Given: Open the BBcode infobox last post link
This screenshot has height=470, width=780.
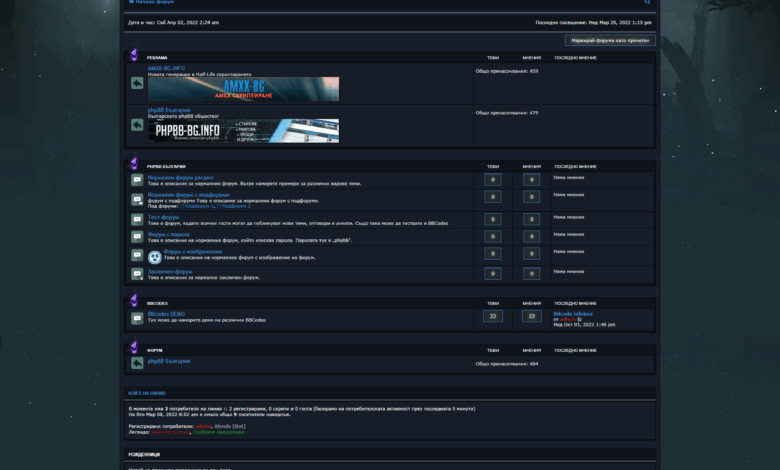Looking at the screenshot, I should point(573,313).
